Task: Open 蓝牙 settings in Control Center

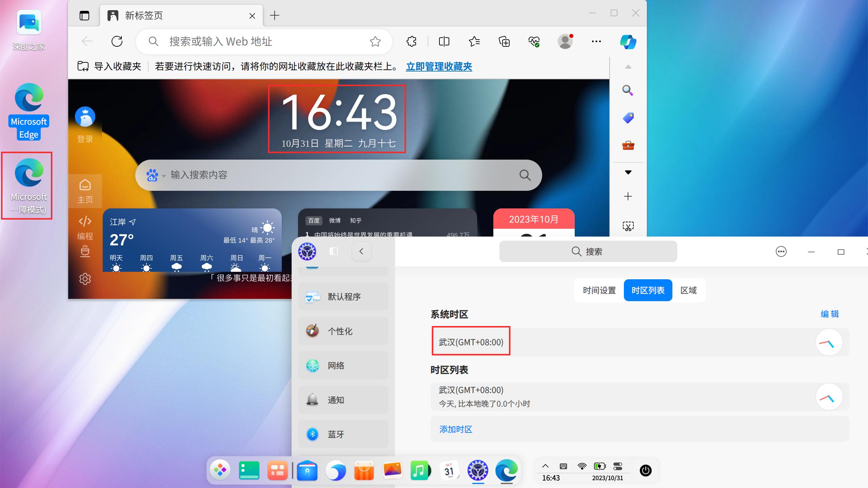Action: point(343,434)
